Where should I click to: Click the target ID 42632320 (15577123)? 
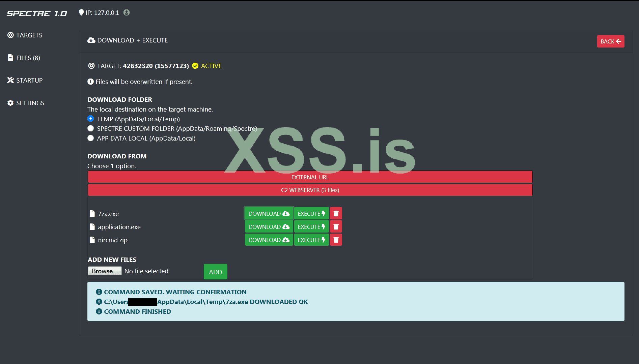coord(156,66)
